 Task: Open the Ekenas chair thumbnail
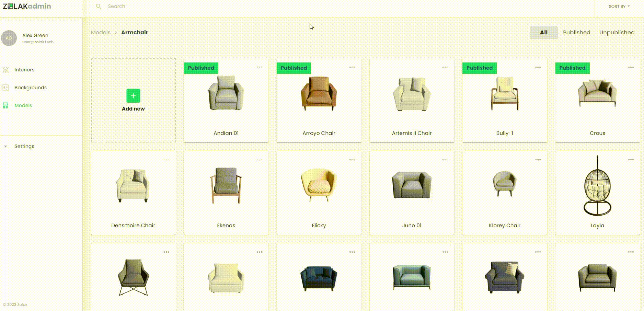click(x=226, y=185)
